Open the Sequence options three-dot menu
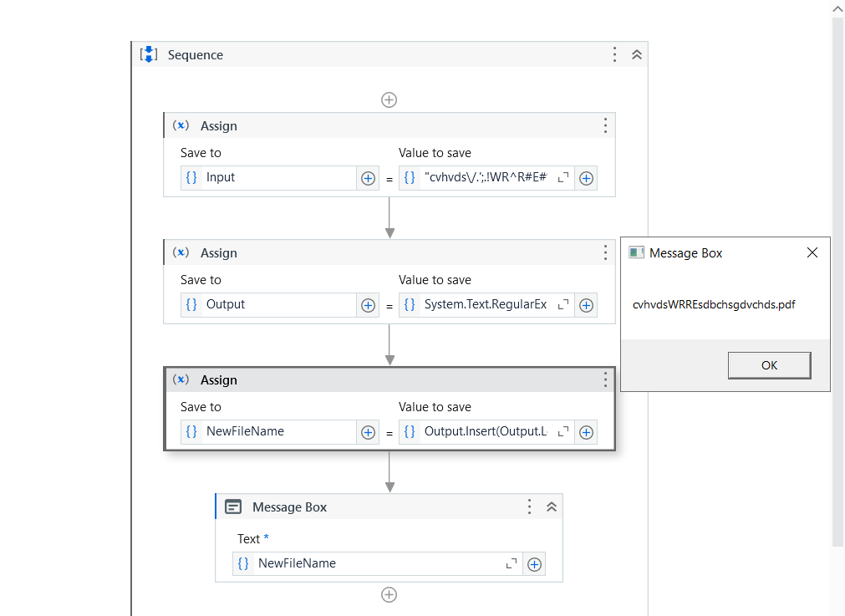 tap(614, 55)
